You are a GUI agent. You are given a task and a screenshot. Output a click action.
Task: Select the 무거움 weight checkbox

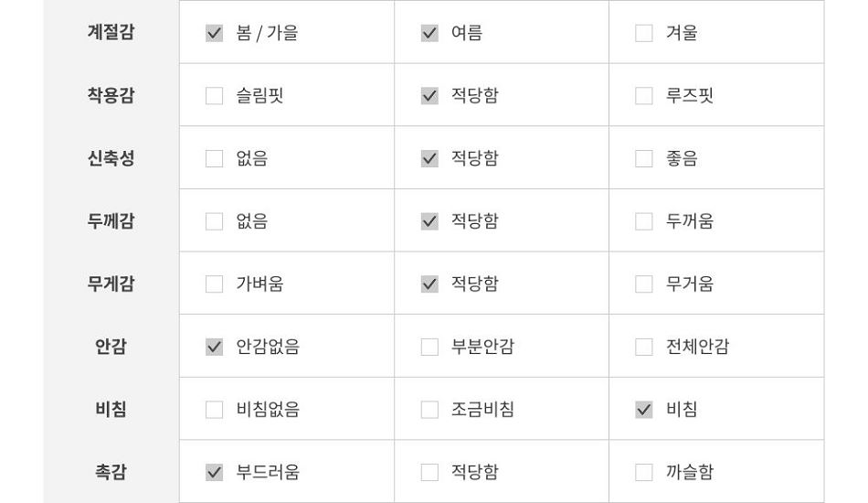(x=644, y=284)
